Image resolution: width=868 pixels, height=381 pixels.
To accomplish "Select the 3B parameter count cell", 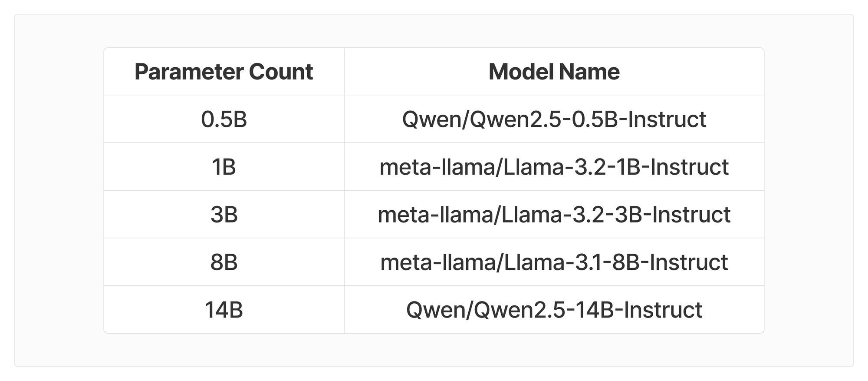I will (224, 214).
